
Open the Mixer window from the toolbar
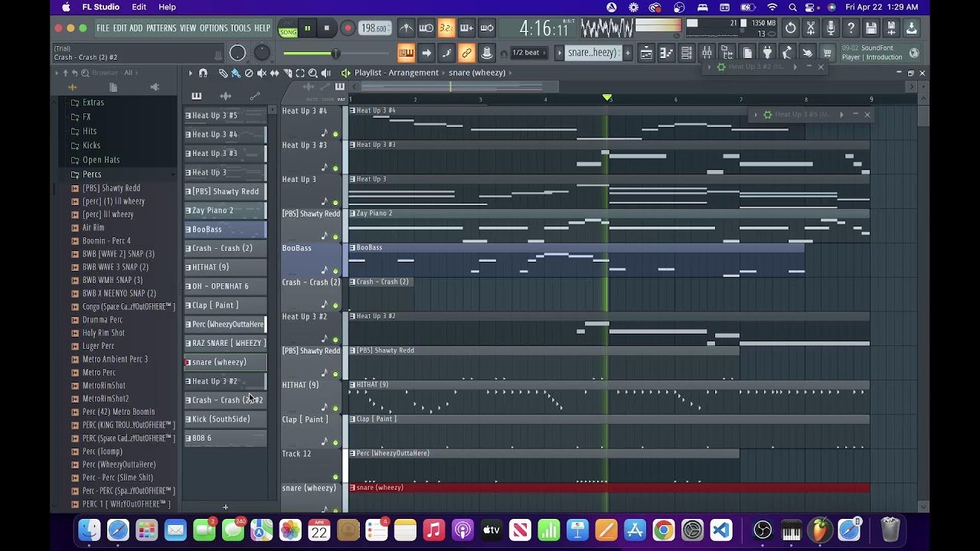tap(707, 53)
